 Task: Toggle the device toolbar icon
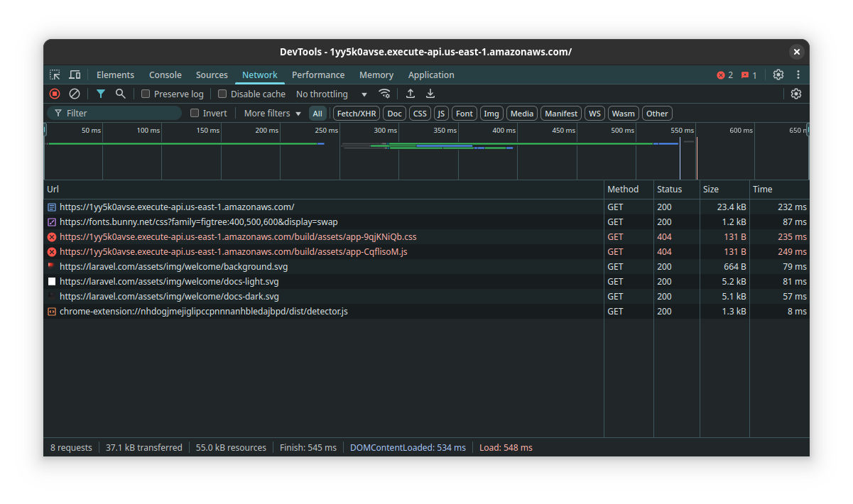click(75, 75)
